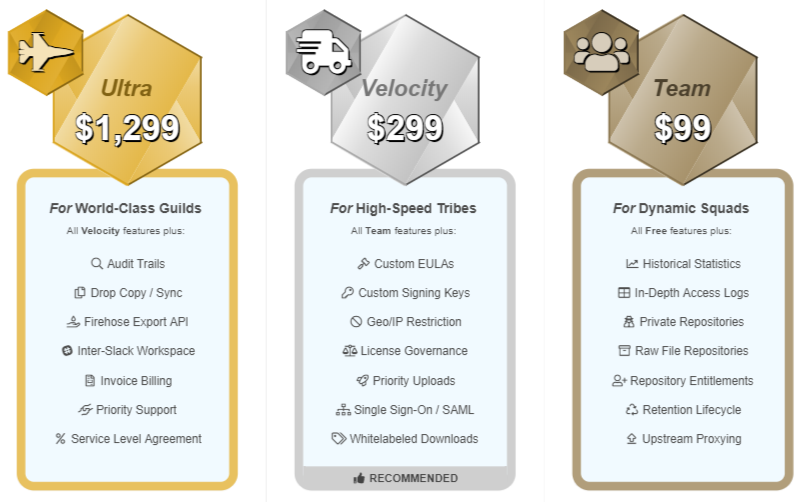Click the key icon beside Custom Signing Keys
The width and height of the screenshot is (810, 502).
tap(347, 293)
